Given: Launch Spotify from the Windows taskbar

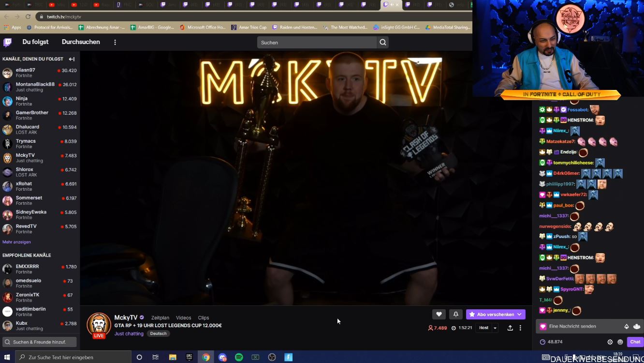Looking at the screenshot, I should 238,357.
